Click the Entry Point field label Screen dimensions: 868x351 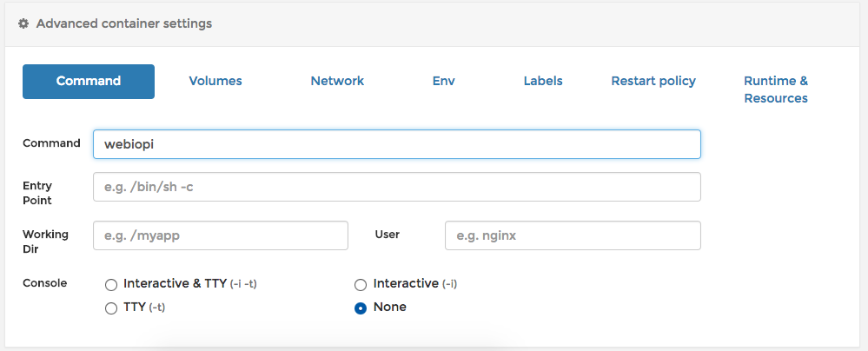click(37, 193)
